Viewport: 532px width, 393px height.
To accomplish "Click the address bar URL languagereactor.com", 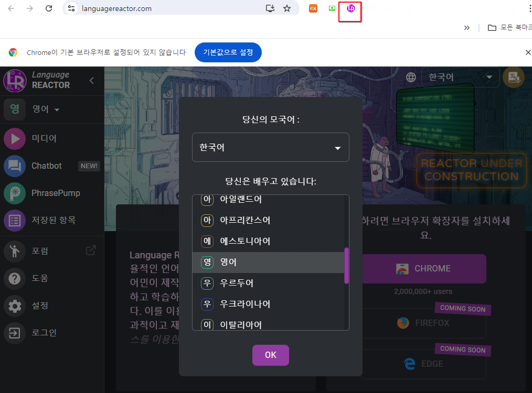I will tap(116, 8).
